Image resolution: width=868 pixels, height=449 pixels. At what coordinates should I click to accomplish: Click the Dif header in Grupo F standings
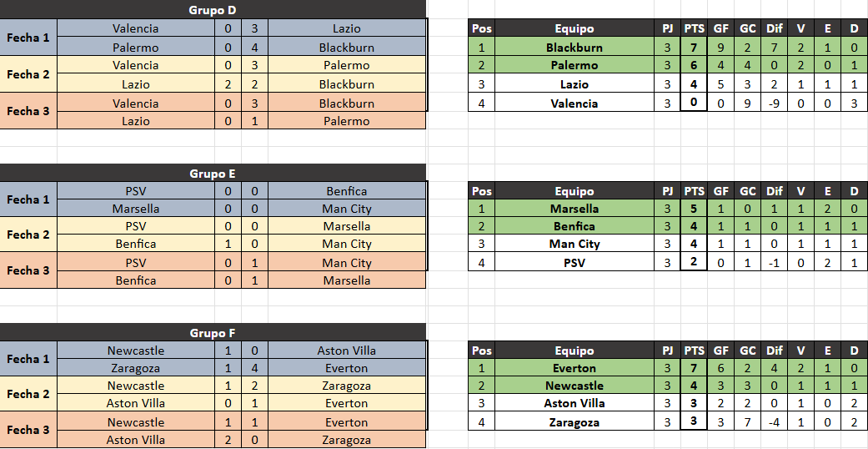point(775,351)
